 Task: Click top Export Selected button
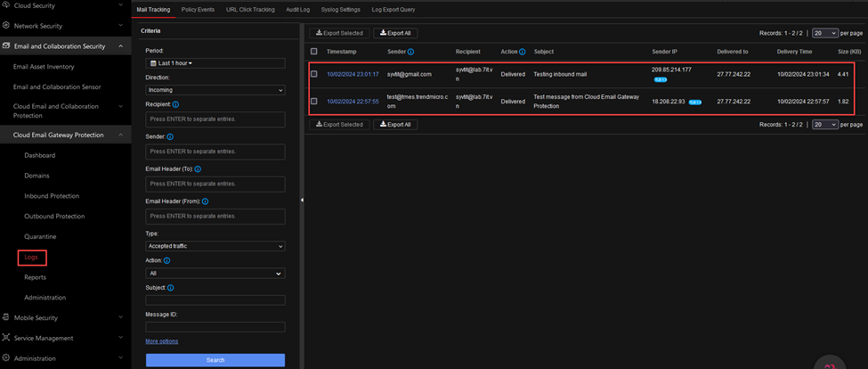[339, 33]
